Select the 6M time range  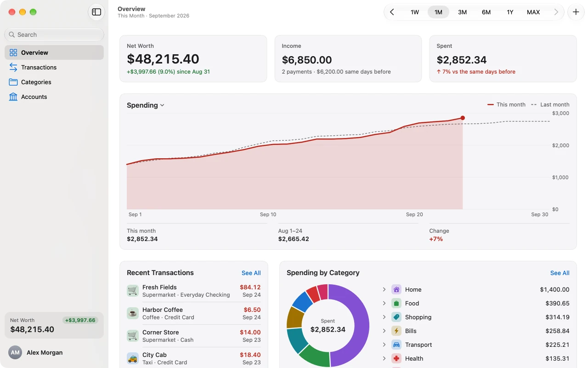pos(486,12)
